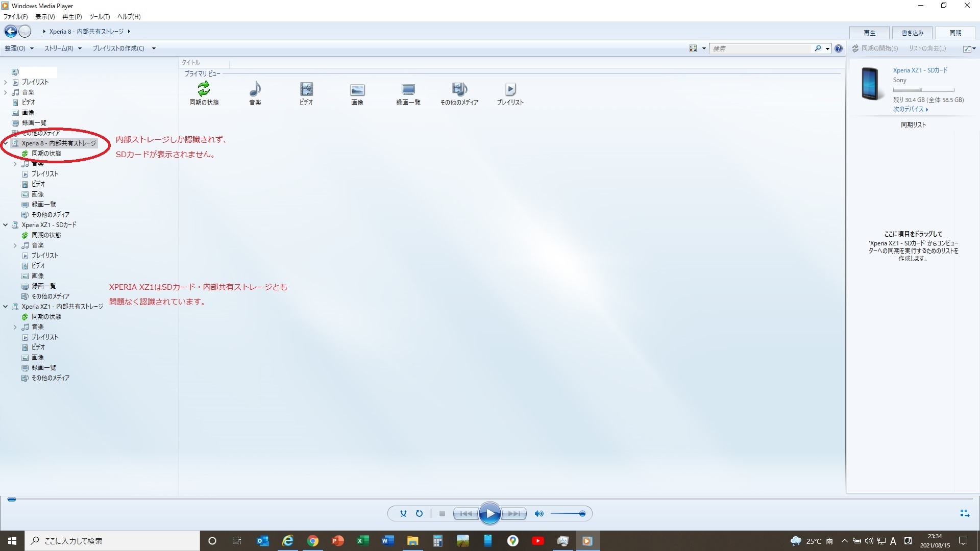
Task: Mute the sound with speaker icon
Action: [539, 514]
